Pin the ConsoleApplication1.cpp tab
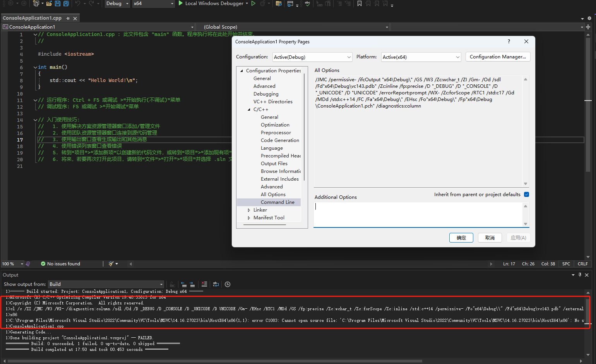Screen dimensions: 596x364 click(68, 18)
